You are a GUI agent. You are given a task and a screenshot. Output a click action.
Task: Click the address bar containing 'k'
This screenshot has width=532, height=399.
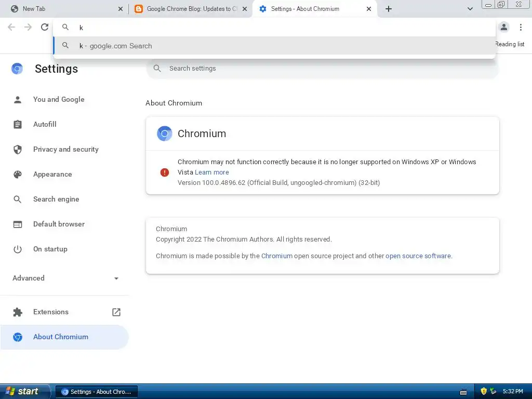pyautogui.click(x=274, y=28)
